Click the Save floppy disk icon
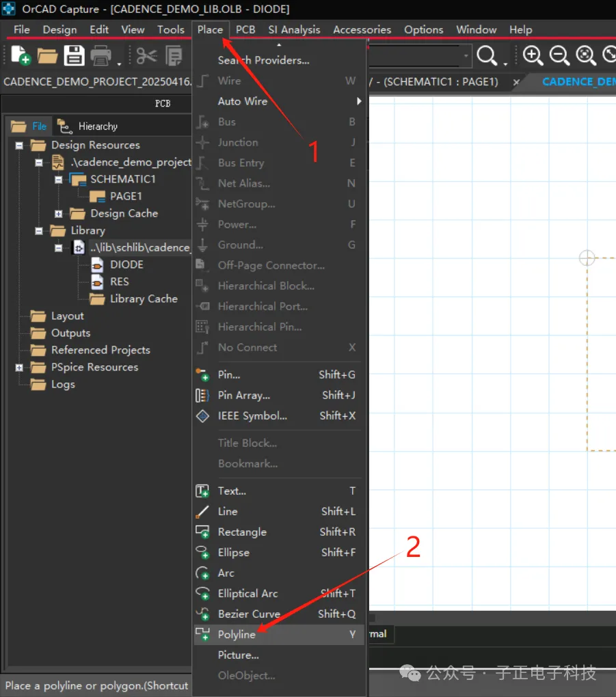 74,55
